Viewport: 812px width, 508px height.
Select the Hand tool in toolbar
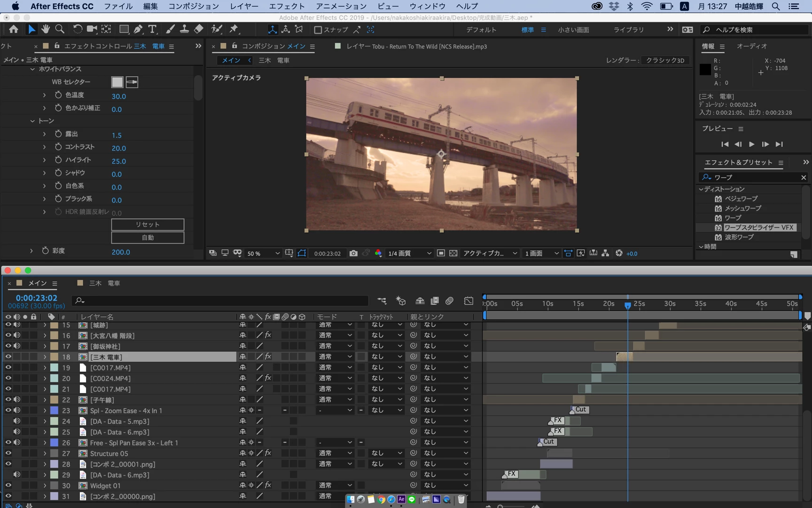pyautogui.click(x=46, y=29)
